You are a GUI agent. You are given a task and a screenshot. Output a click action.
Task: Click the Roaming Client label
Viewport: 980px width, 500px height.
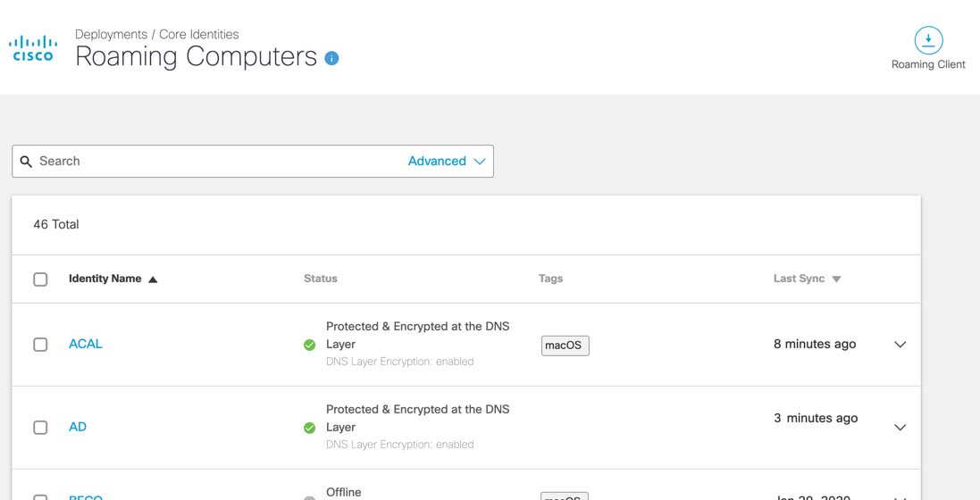click(x=928, y=64)
